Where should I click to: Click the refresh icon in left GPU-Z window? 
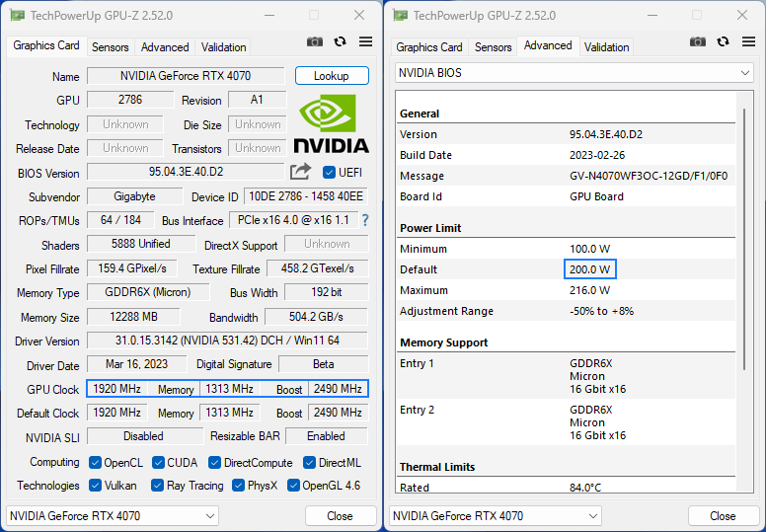tap(340, 42)
